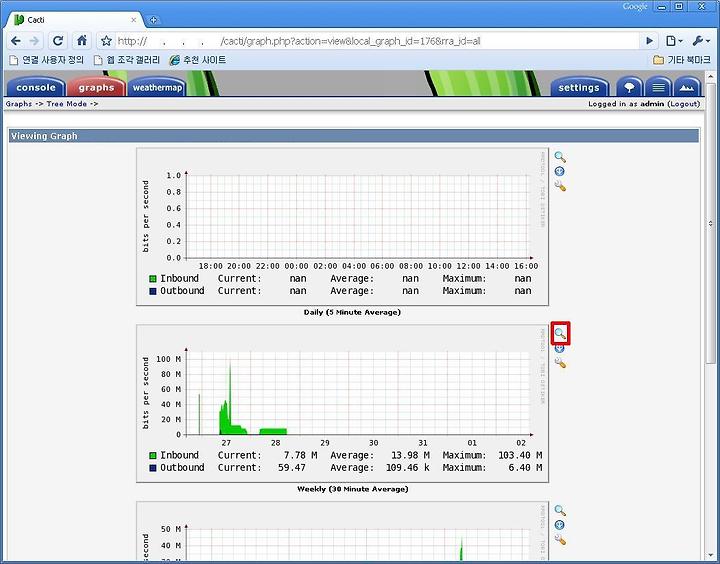
Task: Click the Go arrow beside address bar
Action: click(x=649, y=41)
